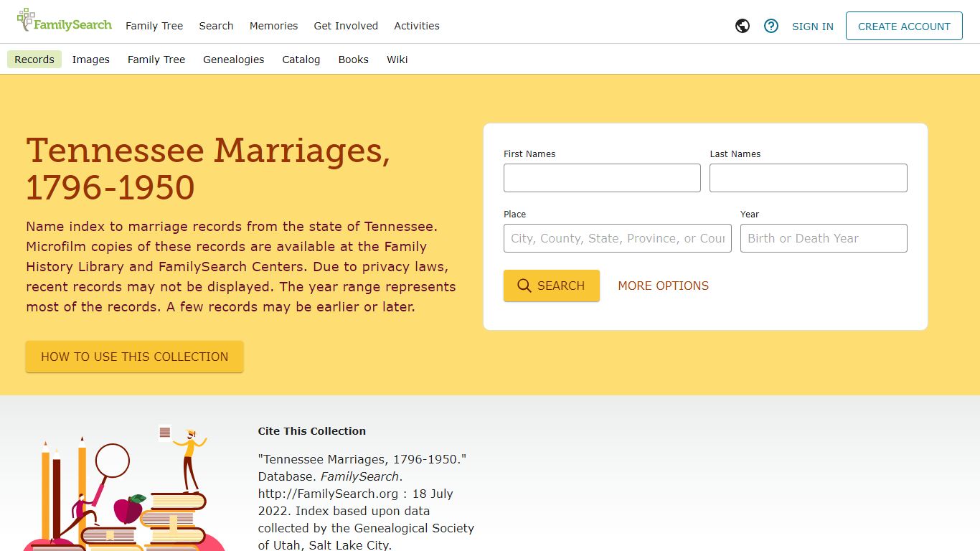Viewport: 980px width, 551px height.
Task: Click HOW TO USE THIS COLLECTION button
Action: (x=135, y=357)
